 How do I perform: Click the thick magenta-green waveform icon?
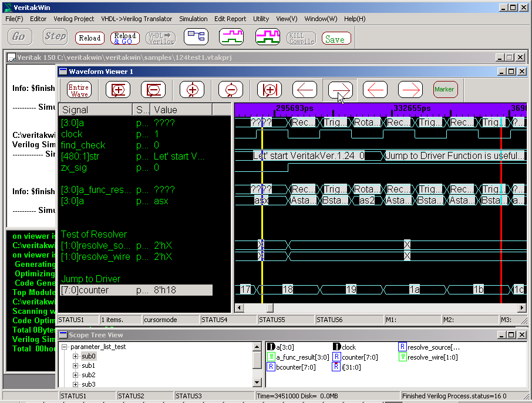click(x=267, y=36)
